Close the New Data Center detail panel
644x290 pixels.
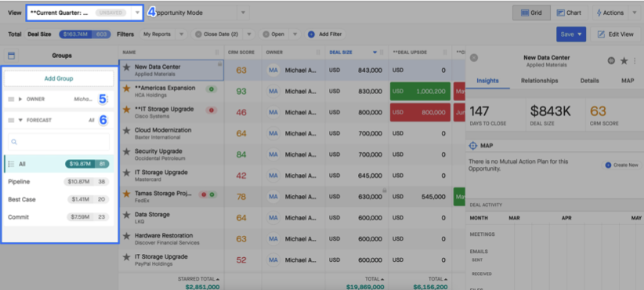[473, 58]
